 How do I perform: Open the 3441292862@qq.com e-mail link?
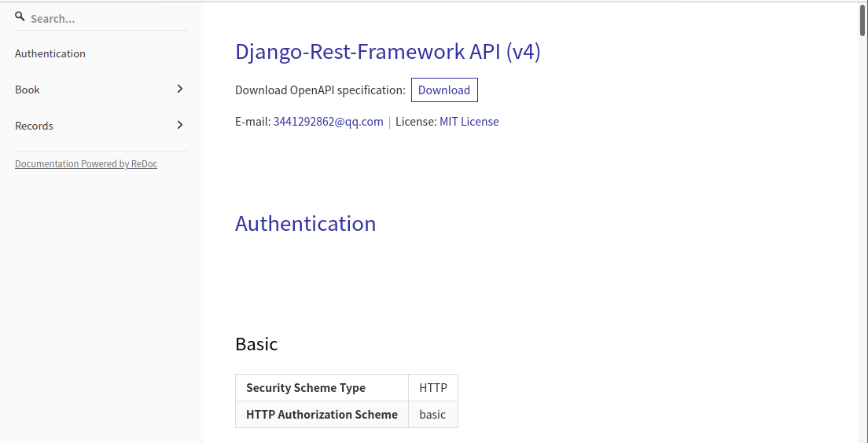(329, 122)
